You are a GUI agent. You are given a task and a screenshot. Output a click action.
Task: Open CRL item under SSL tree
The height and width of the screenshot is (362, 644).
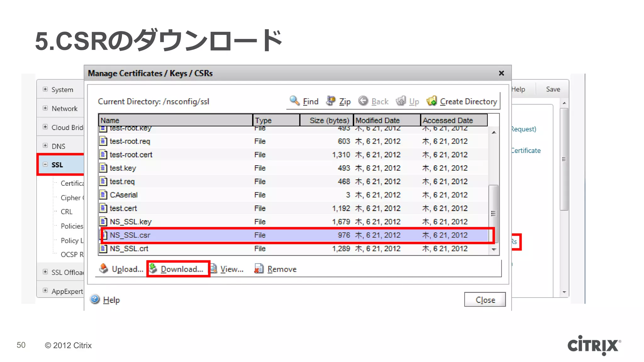point(66,212)
